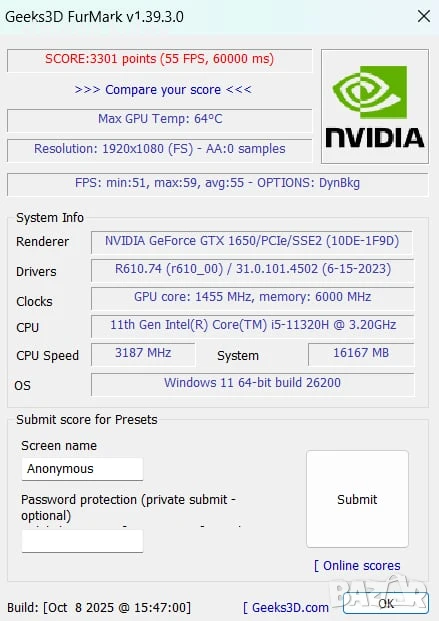This screenshot has height=621, width=439.
Task: Click the CPU Speed 3187 MHz field
Action: click(143, 354)
